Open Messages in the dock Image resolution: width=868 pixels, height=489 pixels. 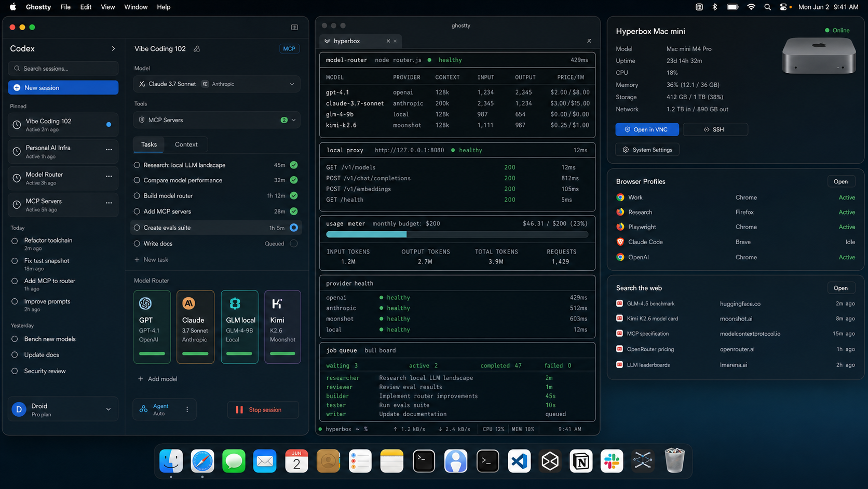[234, 461]
